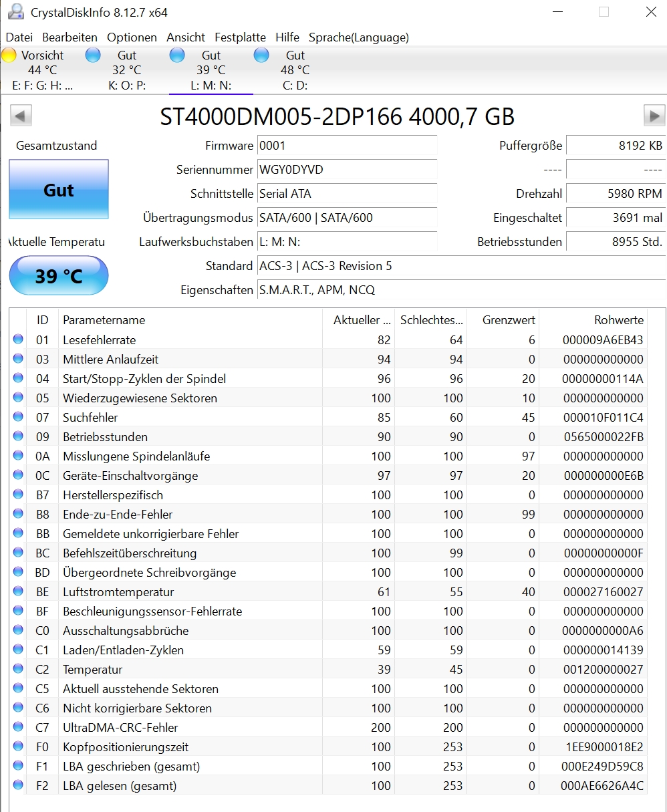Image resolution: width=667 pixels, height=812 pixels.
Task: Click status icon for Herstellerspezifisch row
Action: tap(18, 495)
